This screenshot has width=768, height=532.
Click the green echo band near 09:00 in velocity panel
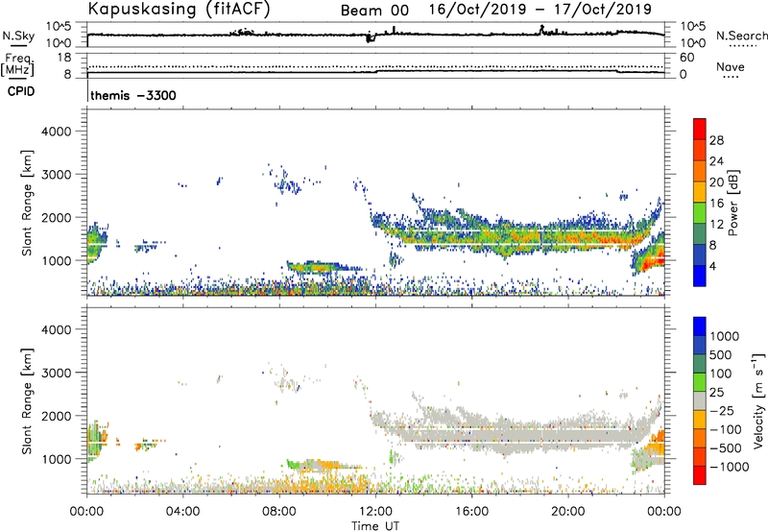(293, 464)
